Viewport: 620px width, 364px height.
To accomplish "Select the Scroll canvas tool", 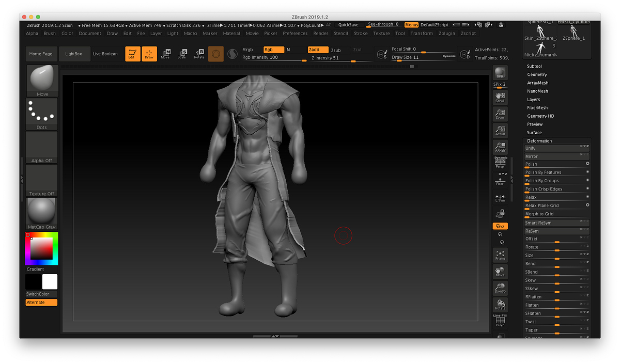I will click(500, 97).
